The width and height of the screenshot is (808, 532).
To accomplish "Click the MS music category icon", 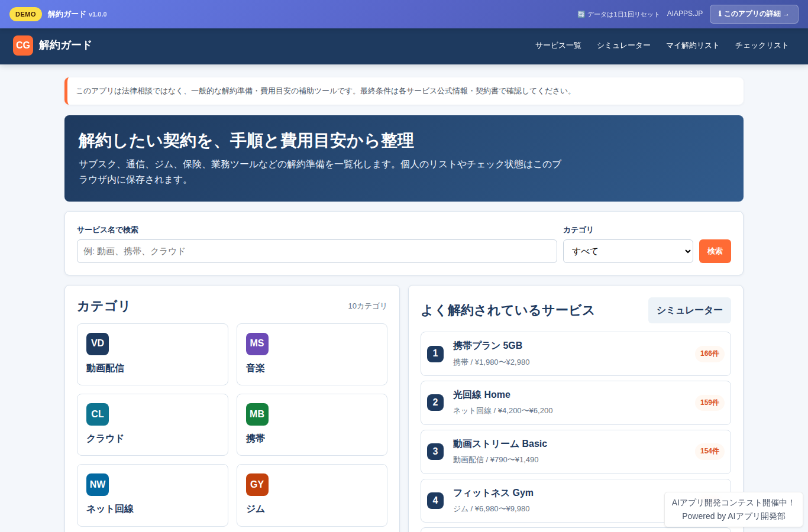I will point(257,343).
